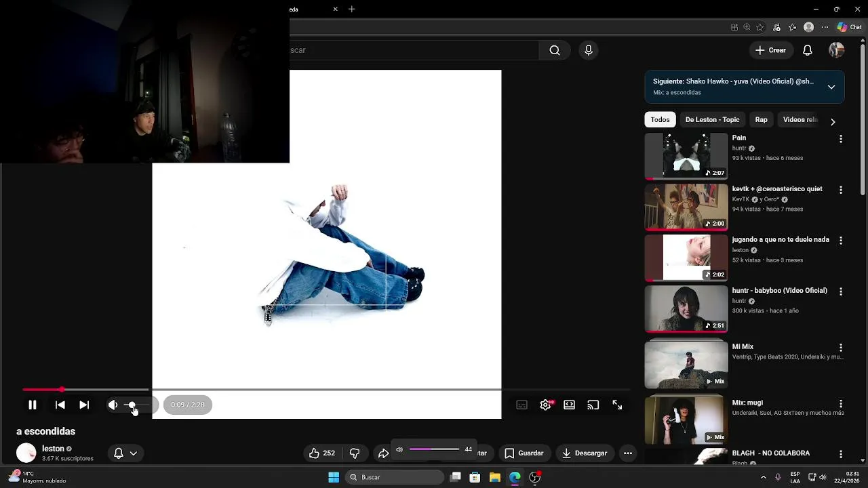This screenshot has width=868, height=488.
Task: Start voice search with the microphone
Action: coord(589,50)
